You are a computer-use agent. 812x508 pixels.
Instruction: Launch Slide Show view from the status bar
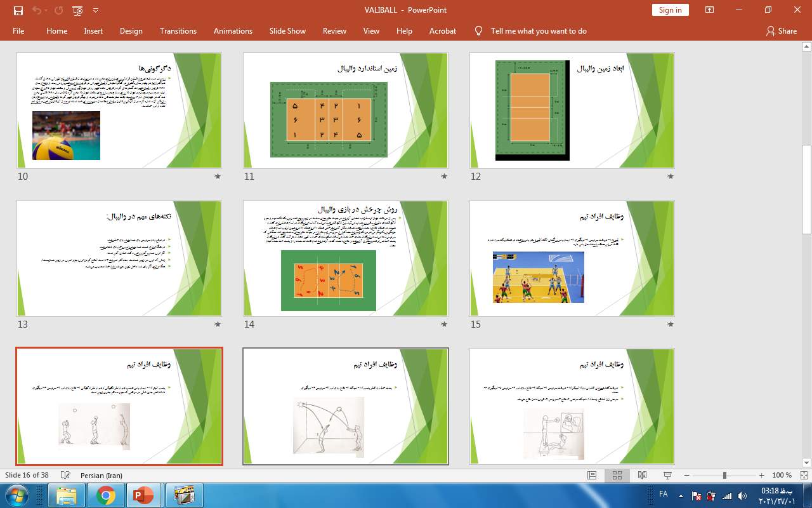[667, 475]
